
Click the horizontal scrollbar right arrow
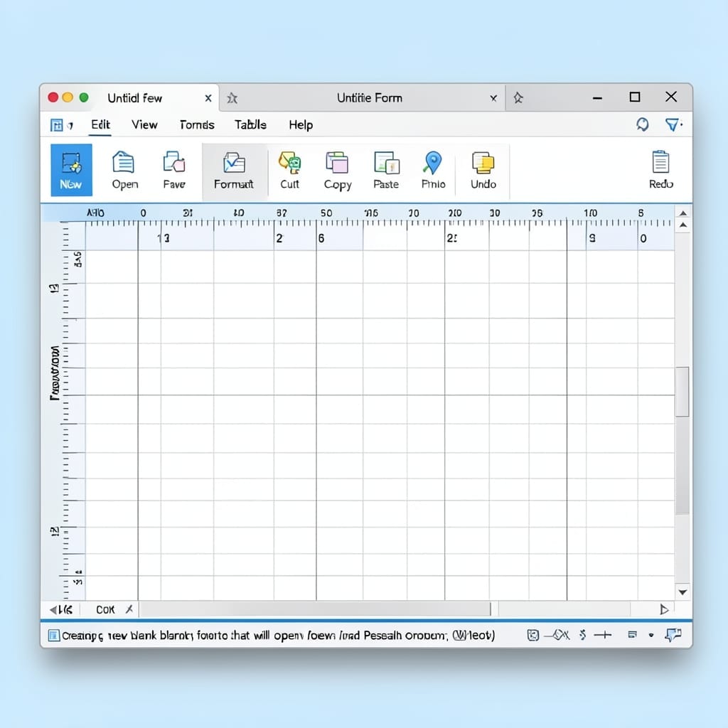coord(665,609)
